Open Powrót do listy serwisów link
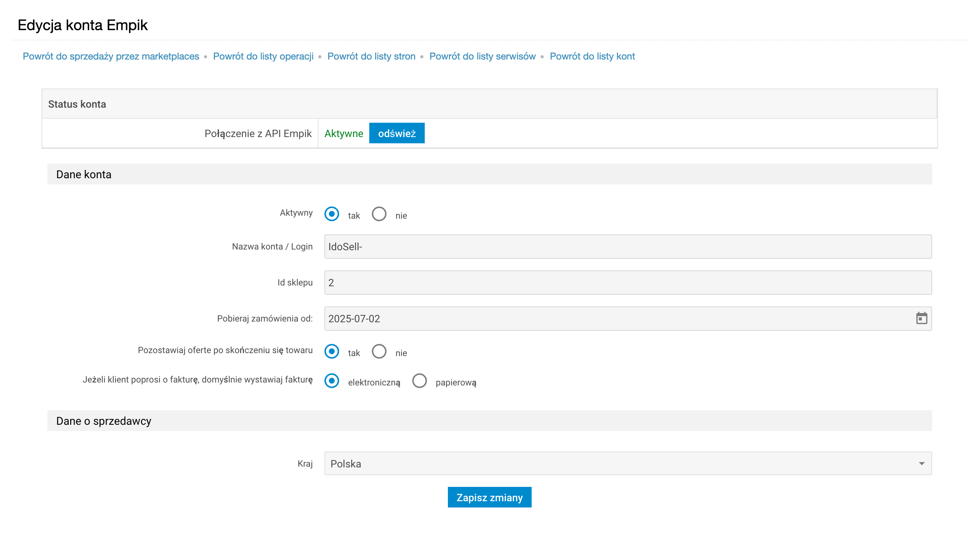 pyautogui.click(x=482, y=56)
